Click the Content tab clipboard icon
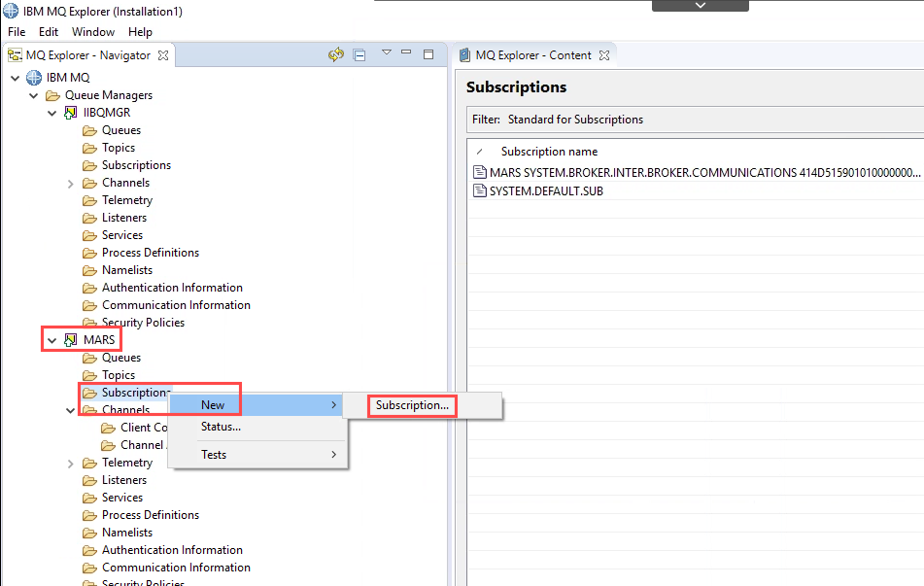This screenshot has height=586, width=924. click(465, 54)
